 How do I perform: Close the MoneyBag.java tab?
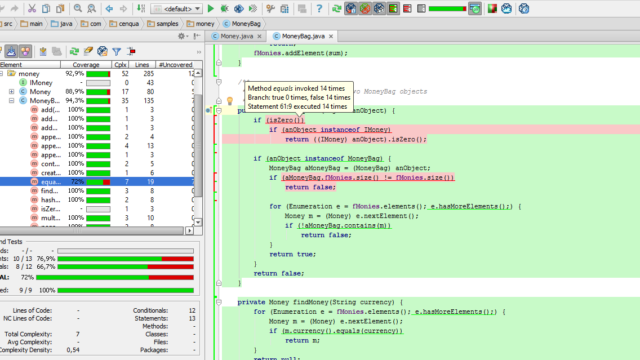[331, 36]
